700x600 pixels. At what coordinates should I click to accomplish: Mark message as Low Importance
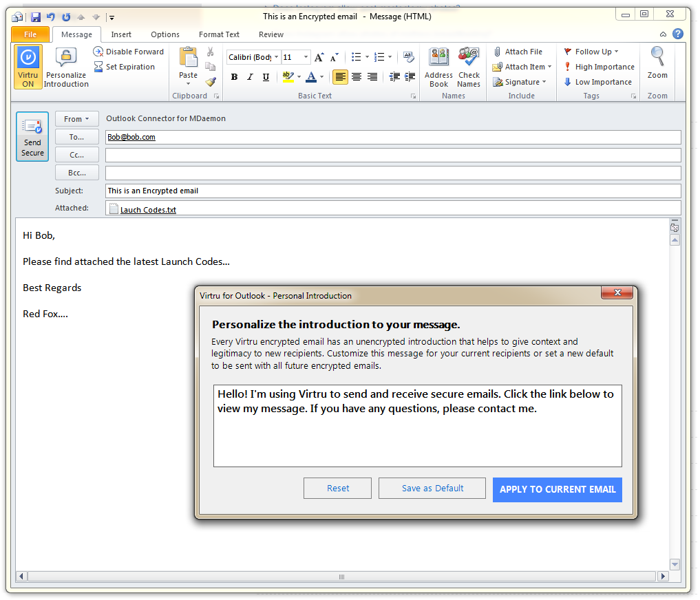[x=597, y=82]
